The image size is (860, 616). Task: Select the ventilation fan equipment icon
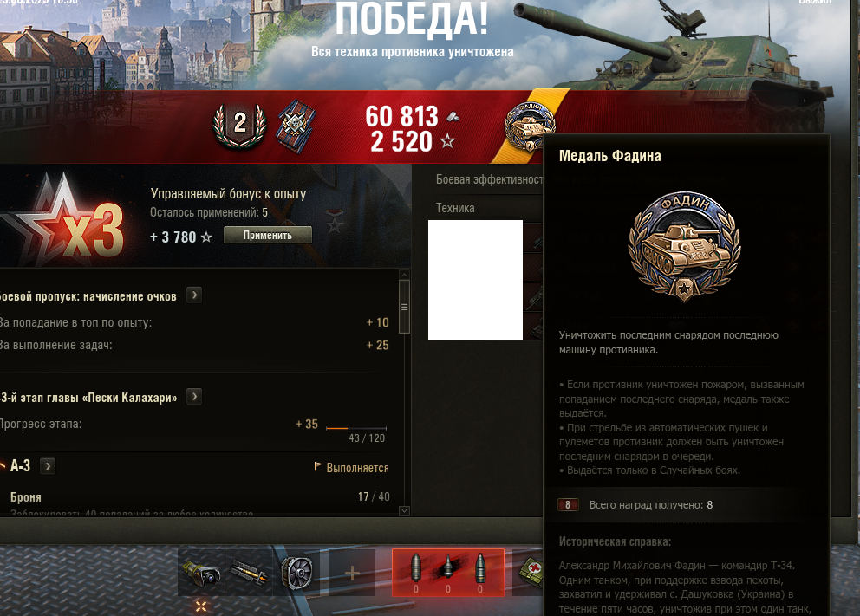[296, 573]
